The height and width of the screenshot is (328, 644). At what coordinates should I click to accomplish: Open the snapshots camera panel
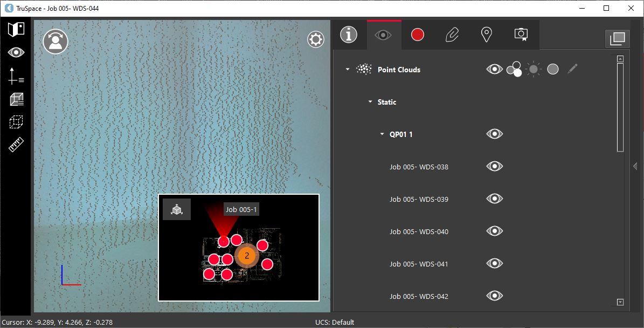tap(521, 34)
